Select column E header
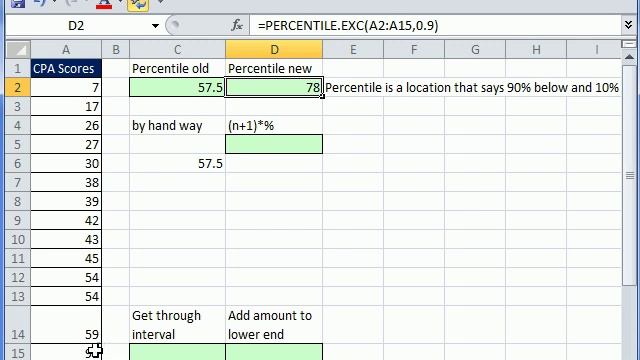The width and height of the screenshot is (640, 360). point(353,50)
